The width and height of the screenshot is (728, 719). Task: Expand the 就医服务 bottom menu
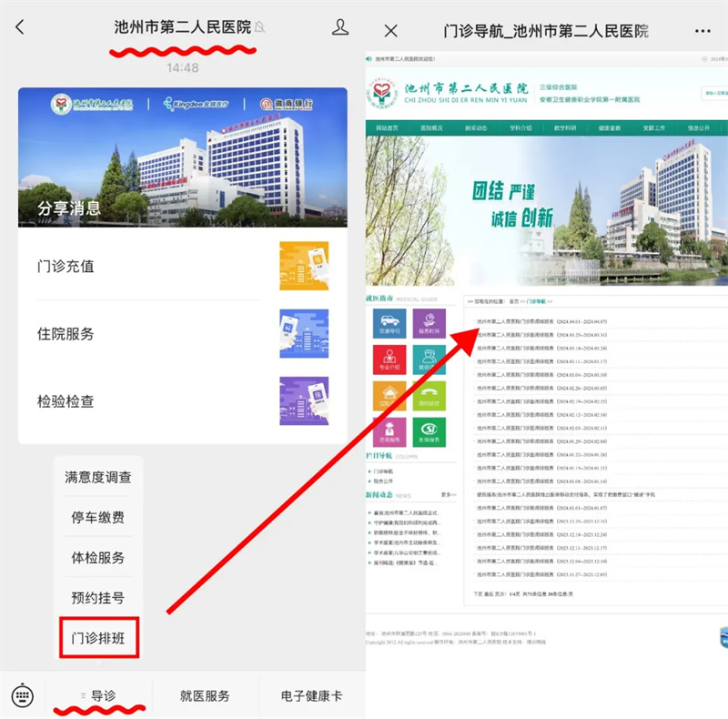(205, 696)
